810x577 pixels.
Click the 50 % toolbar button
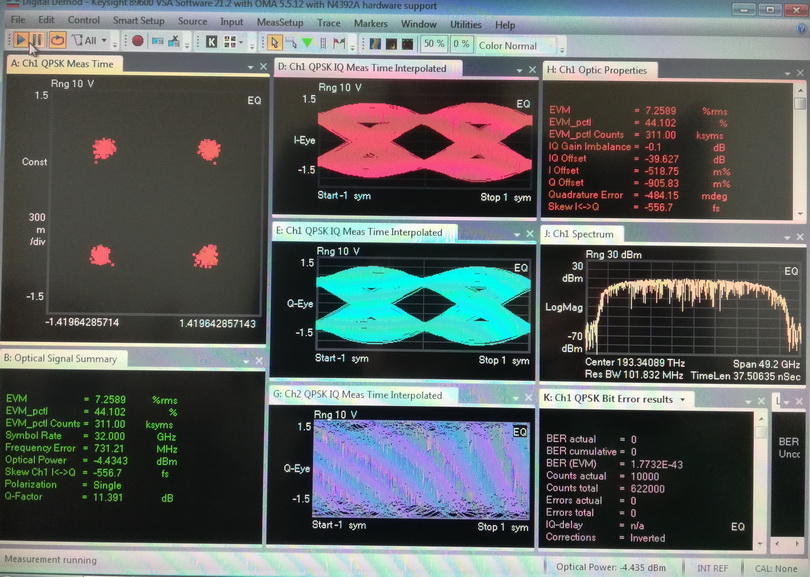433,45
